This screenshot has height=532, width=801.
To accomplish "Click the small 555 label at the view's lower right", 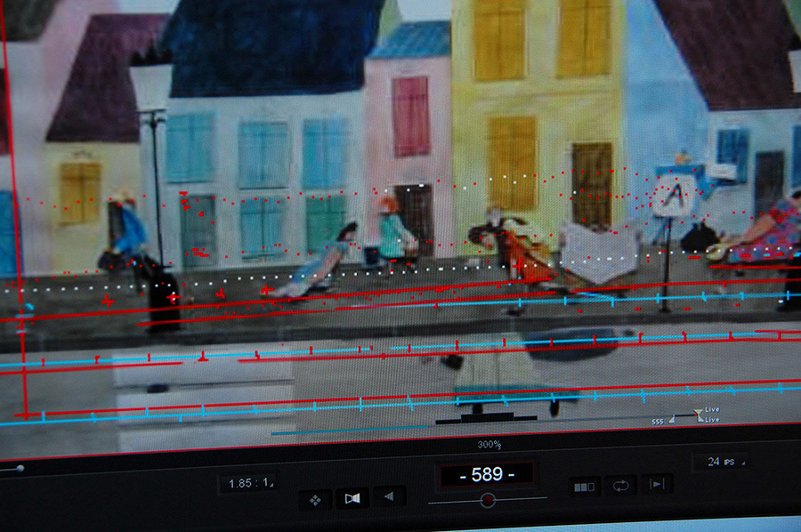I will click(x=658, y=422).
